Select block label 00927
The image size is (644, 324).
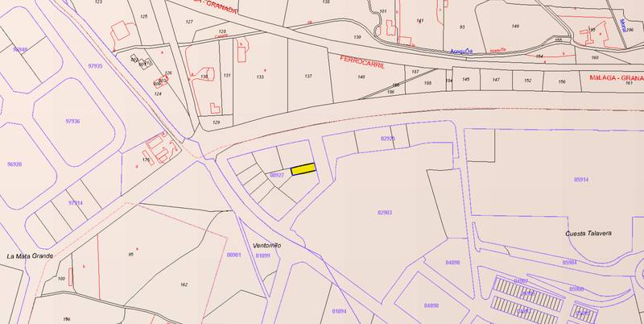[x=277, y=175]
